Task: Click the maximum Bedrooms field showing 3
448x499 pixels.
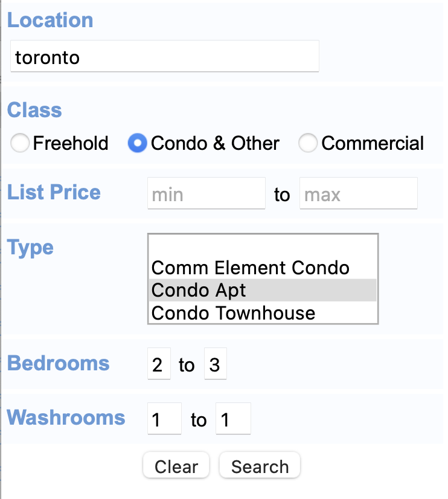Action: point(216,364)
